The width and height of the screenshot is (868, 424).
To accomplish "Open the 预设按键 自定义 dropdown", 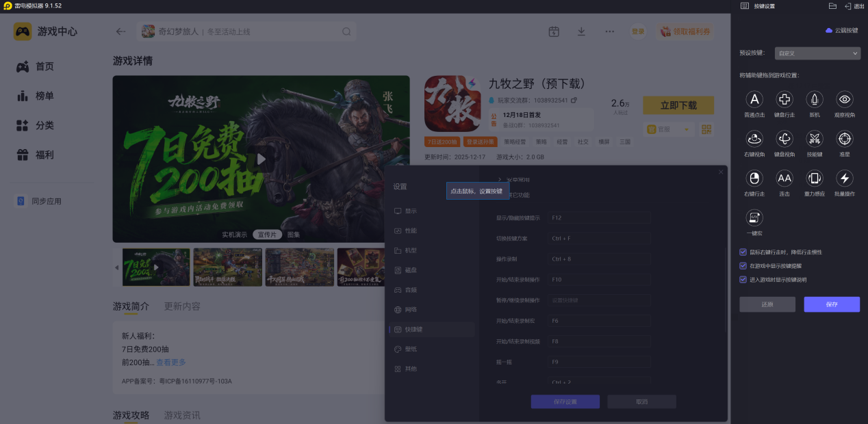I will click(x=817, y=53).
